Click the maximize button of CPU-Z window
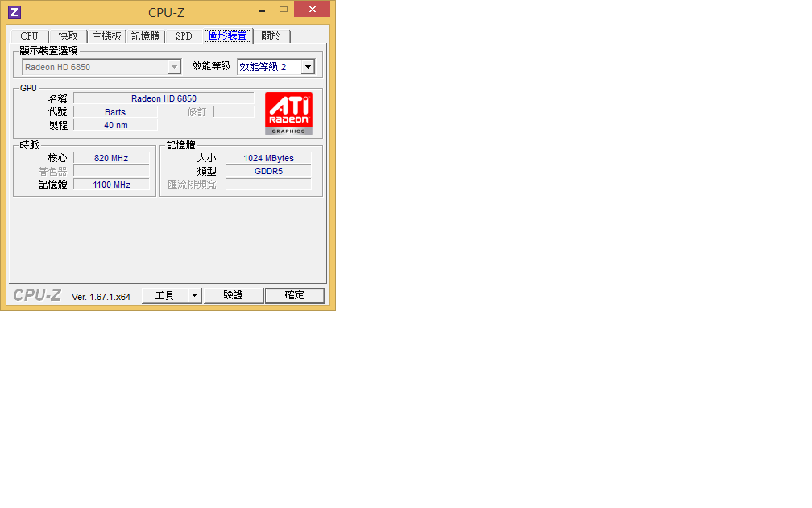Viewport: 812px width, 508px height. 284,10
